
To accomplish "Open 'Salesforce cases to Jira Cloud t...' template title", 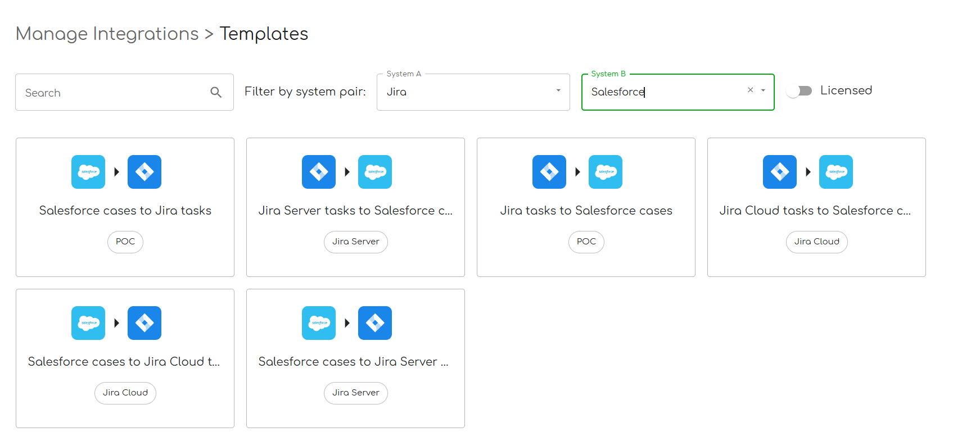I will coord(124,362).
